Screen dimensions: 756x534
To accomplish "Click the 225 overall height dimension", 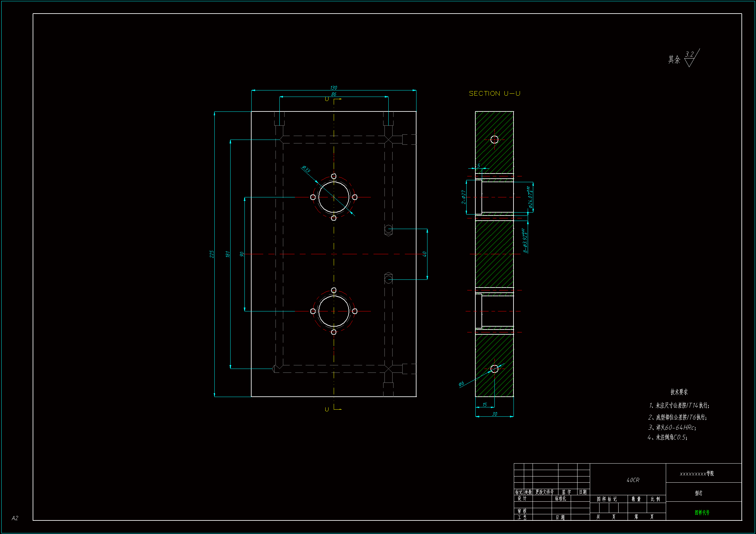I will pyautogui.click(x=212, y=254).
